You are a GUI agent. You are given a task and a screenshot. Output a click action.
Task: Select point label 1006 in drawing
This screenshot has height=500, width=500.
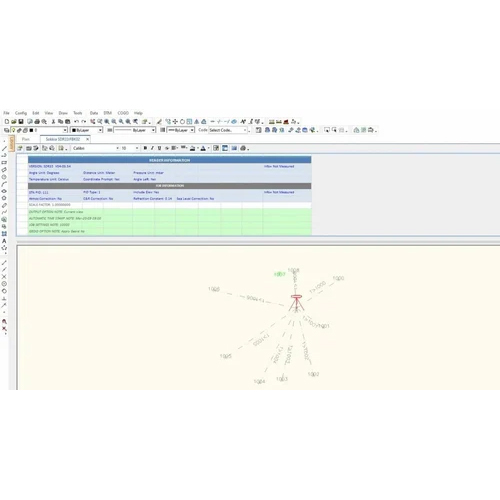(x=214, y=289)
